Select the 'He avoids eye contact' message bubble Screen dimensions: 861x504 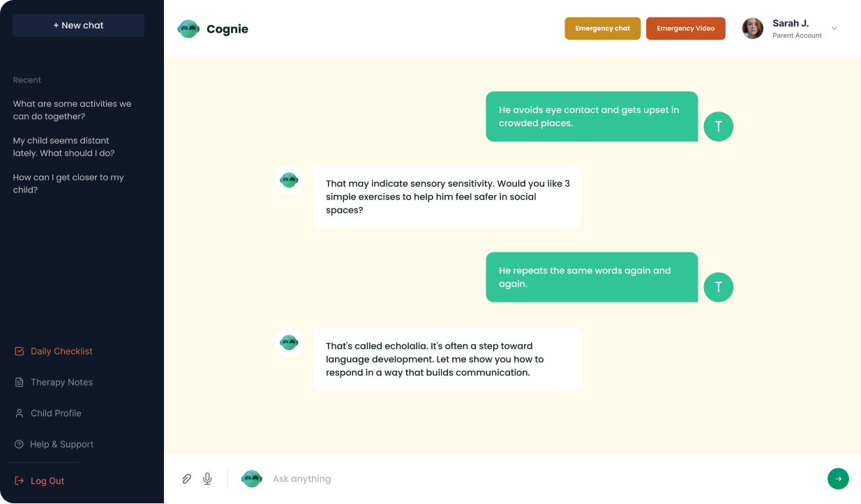592,116
